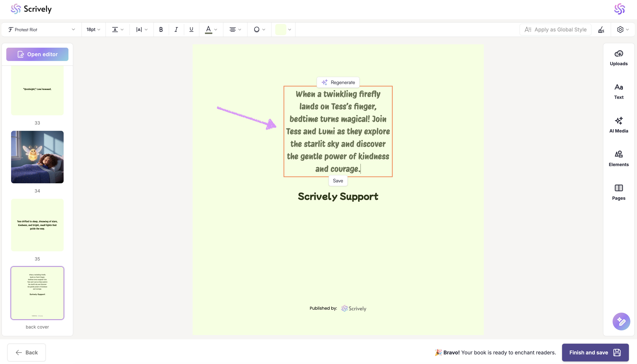Open the text alignment dropdown
637x364 pixels.
[x=235, y=30]
